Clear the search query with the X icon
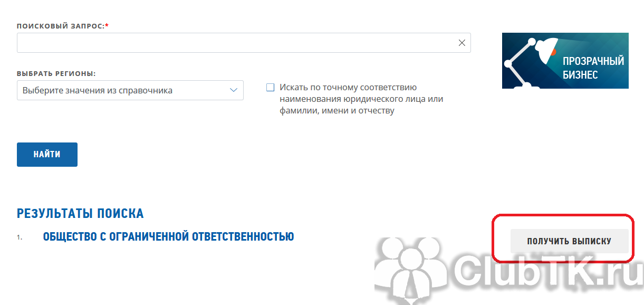This screenshot has height=305, width=644. [462, 43]
